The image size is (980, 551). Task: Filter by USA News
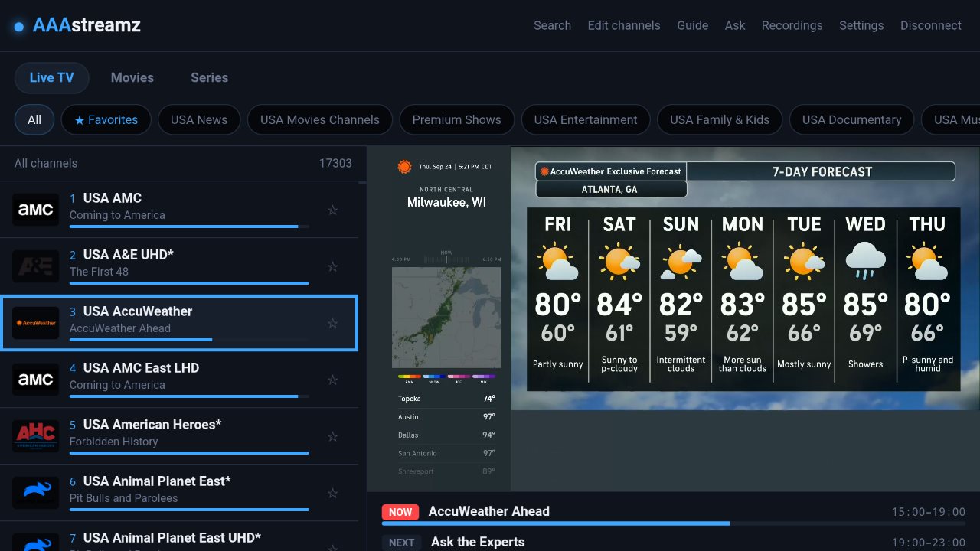pos(199,119)
